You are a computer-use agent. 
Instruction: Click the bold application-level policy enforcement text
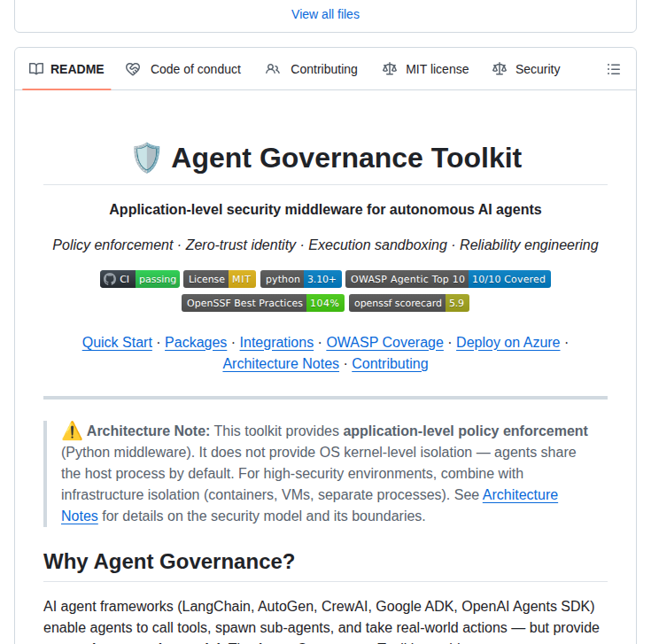pyautogui.click(x=465, y=431)
